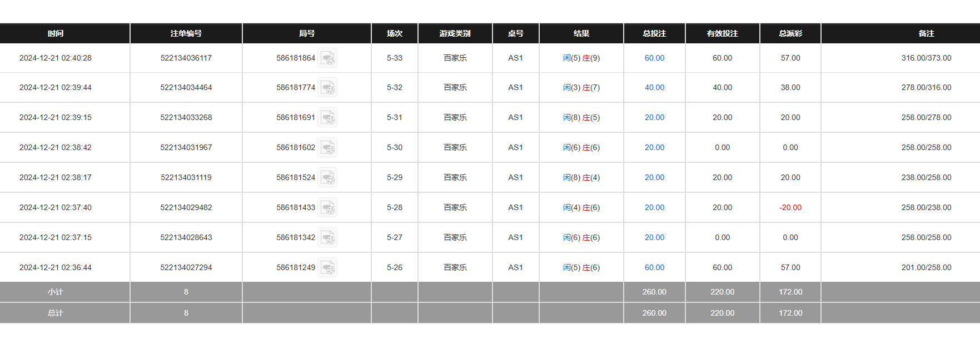
Task: Click blue 60.00 total bet for session 5-33
Action: pyautogui.click(x=654, y=58)
